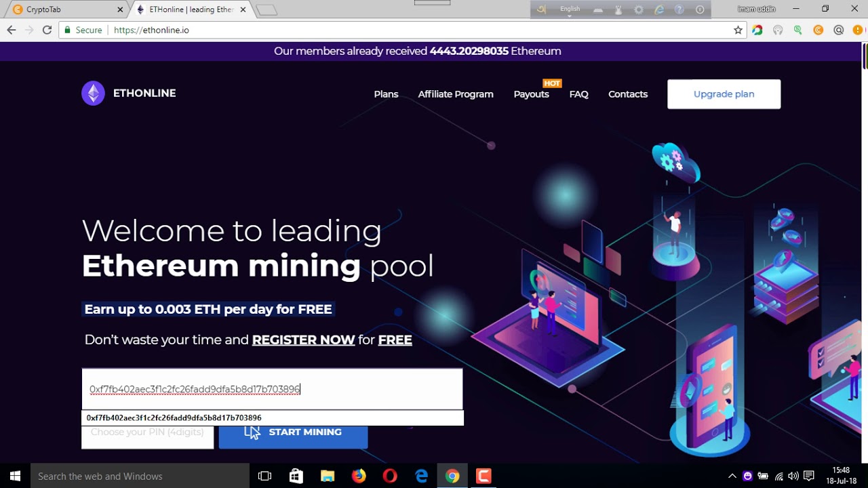868x488 pixels.
Task: Click the info circle icon in input toolbar
Action: pos(700,9)
